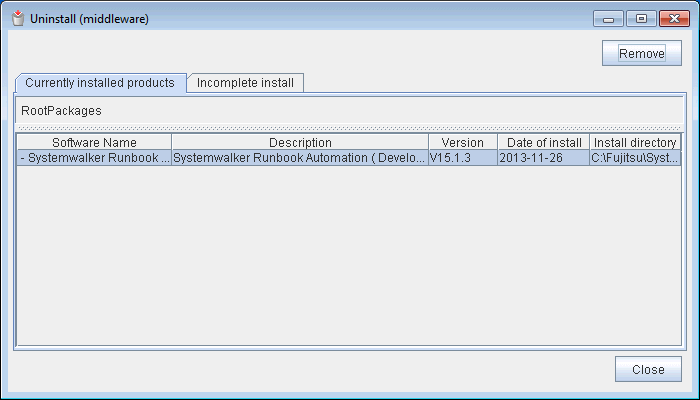Select the Systemwalker Runbook software name cell
The width and height of the screenshot is (700, 400).
pos(94,158)
